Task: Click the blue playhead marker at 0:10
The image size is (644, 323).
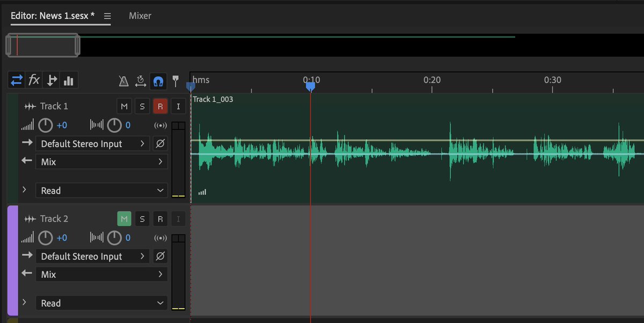Action: tap(310, 86)
